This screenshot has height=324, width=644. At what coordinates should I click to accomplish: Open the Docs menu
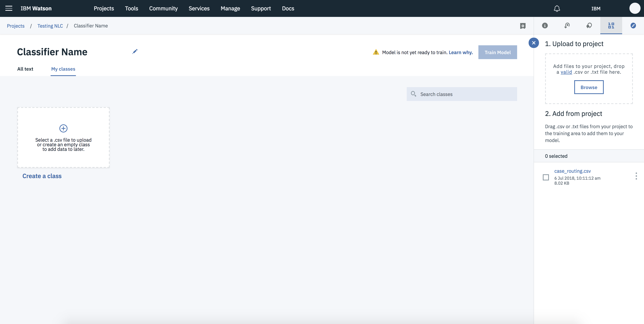click(x=288, y=8)
